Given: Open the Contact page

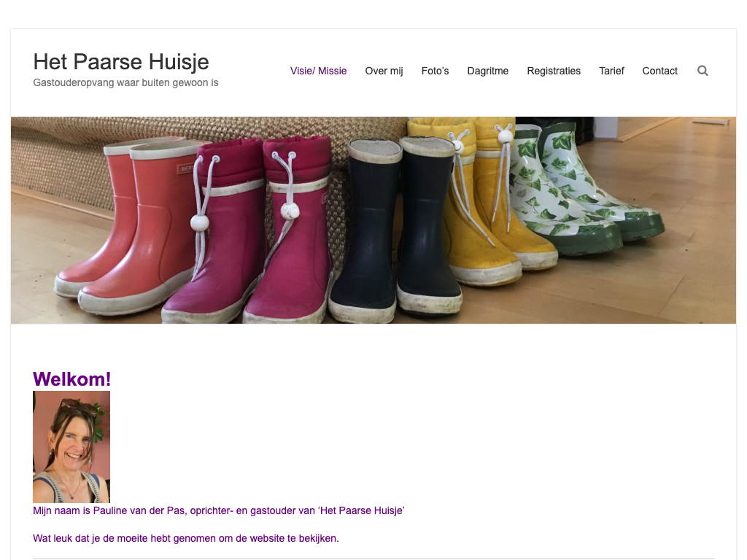Looking at the screenshot, I should pos(659,71).
